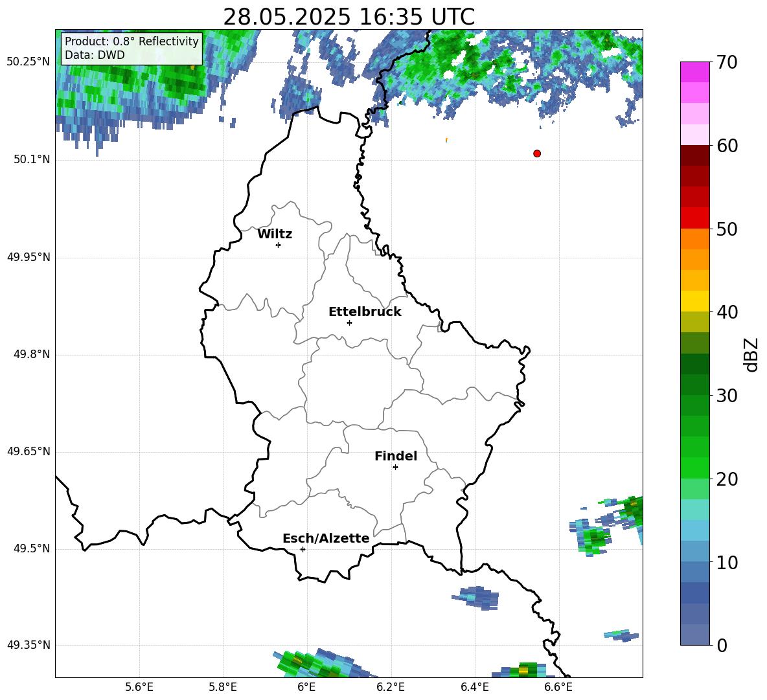This screenshot has width=767, height=700.
Task: Click the magenta top swatch of the colorbar
Action: pyautogui.click(x=694, y=72)
